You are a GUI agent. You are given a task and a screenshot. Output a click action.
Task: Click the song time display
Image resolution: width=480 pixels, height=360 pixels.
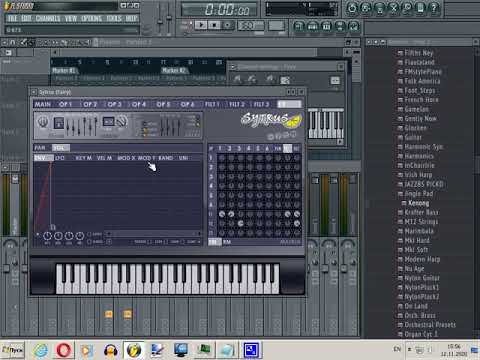(220, 9)
